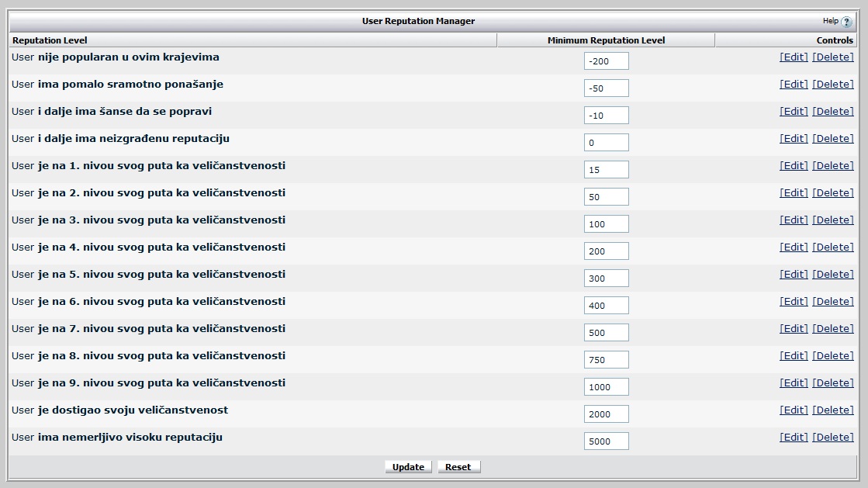Click the Help text link in header
The height and width of the screenshot is (488, 868).
point(830,21)
